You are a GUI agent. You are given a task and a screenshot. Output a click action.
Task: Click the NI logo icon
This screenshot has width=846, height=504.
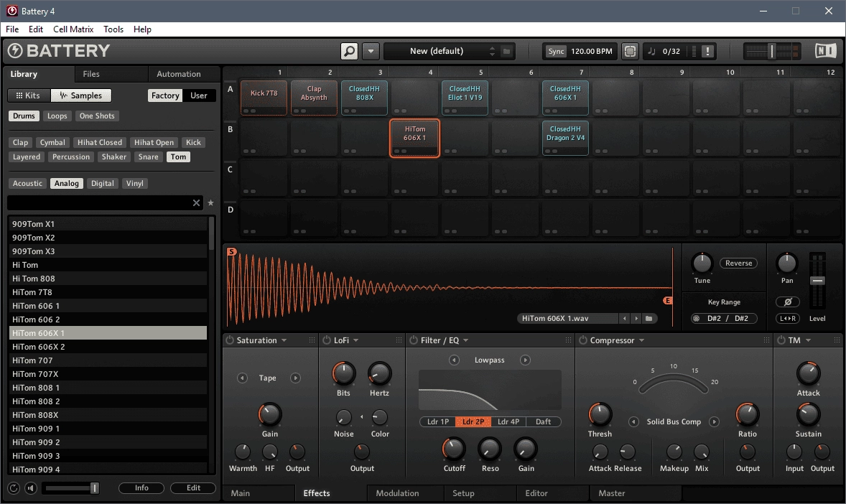(x=825, y=51)
